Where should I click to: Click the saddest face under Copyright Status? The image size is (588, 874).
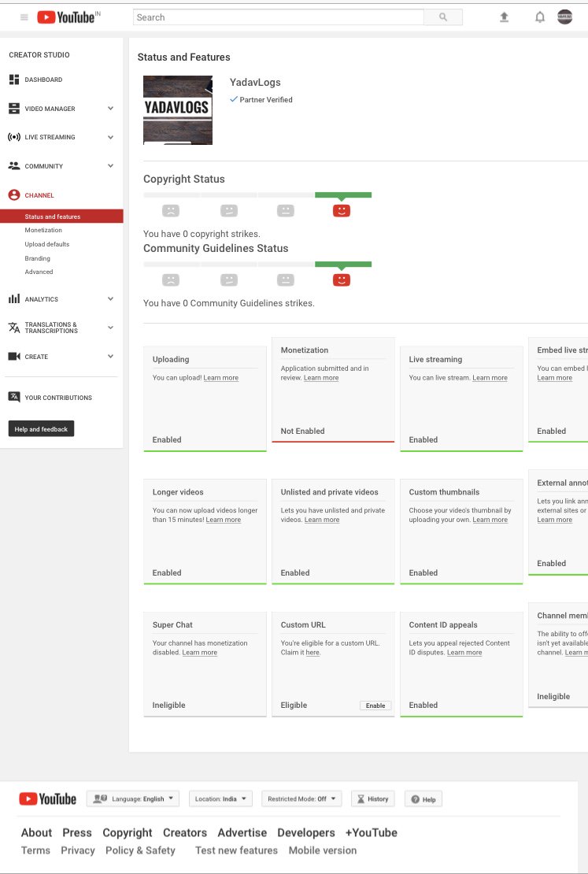pos(171,211)
